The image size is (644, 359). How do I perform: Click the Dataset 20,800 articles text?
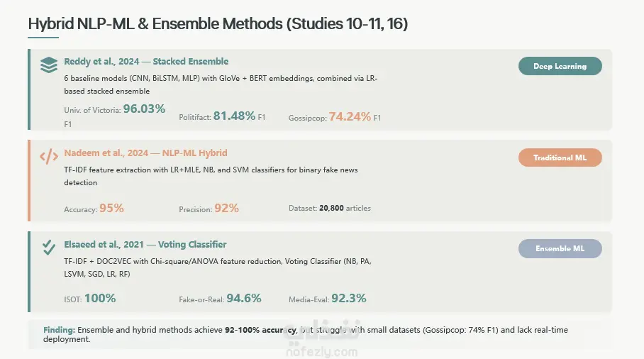[x=330, y=209]
